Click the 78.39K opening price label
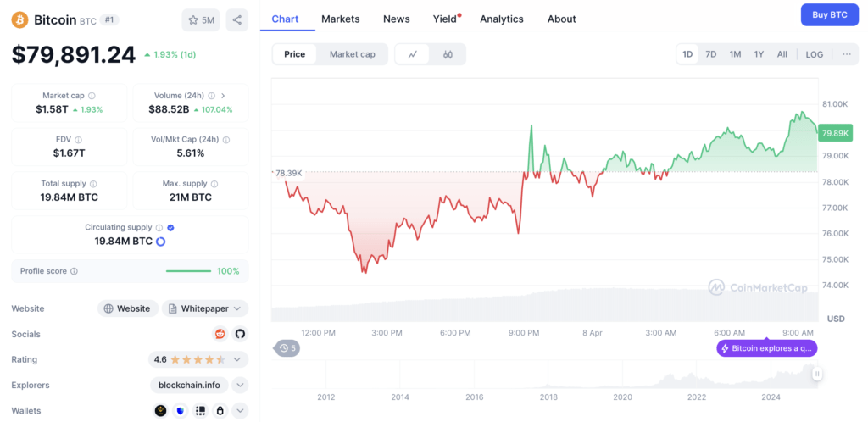This screenshot has width=868, height=422. 288,173
